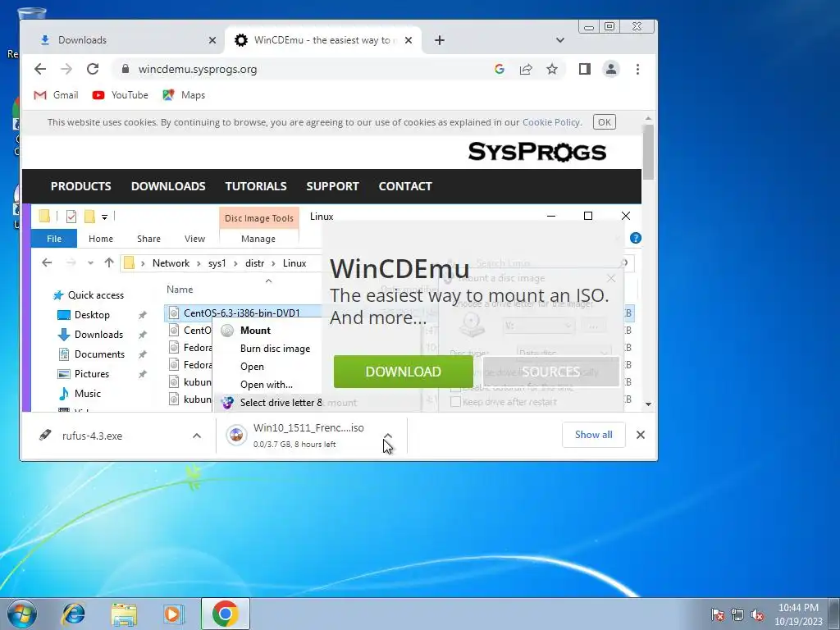This screenshot has width=840, height=630.
Task: Click muted volume tray icon
Action: click(x=757, y=614)
